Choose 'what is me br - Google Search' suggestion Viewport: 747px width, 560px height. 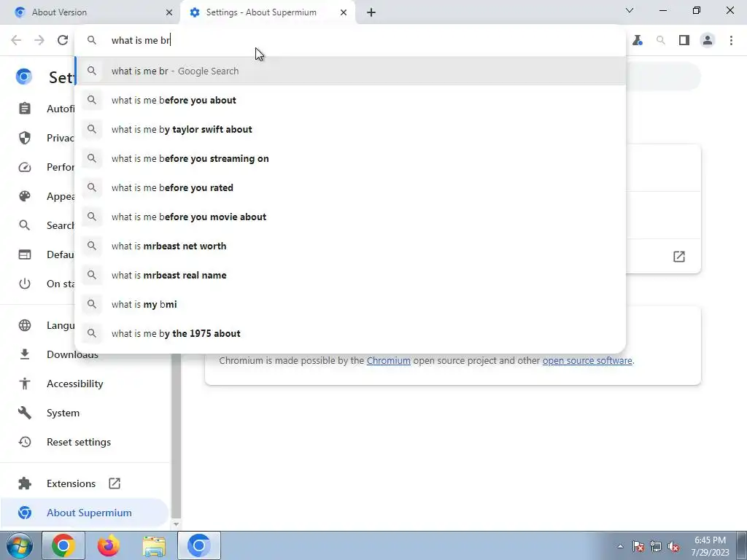click(350, 71)
